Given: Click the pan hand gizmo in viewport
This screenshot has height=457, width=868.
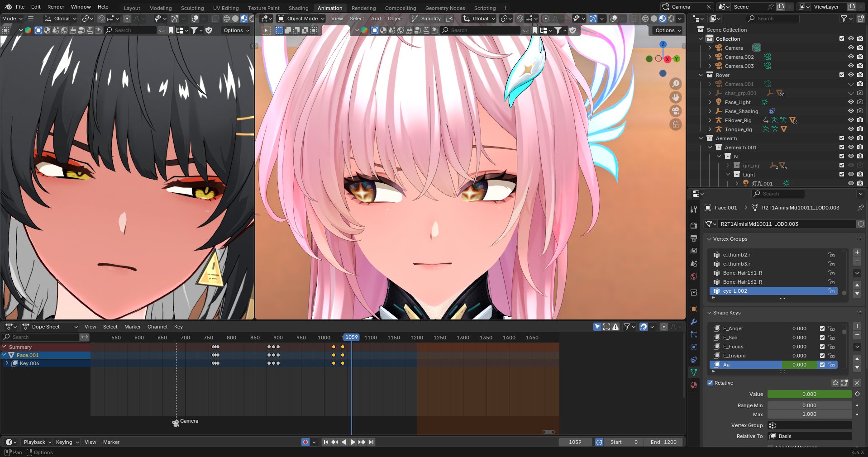Looking at the screenshot, I should coord(676,97).
